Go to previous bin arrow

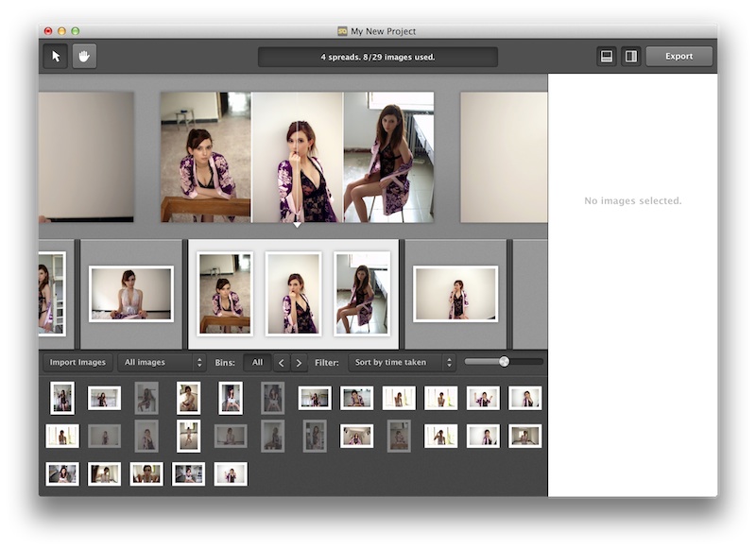click(281, 362)
